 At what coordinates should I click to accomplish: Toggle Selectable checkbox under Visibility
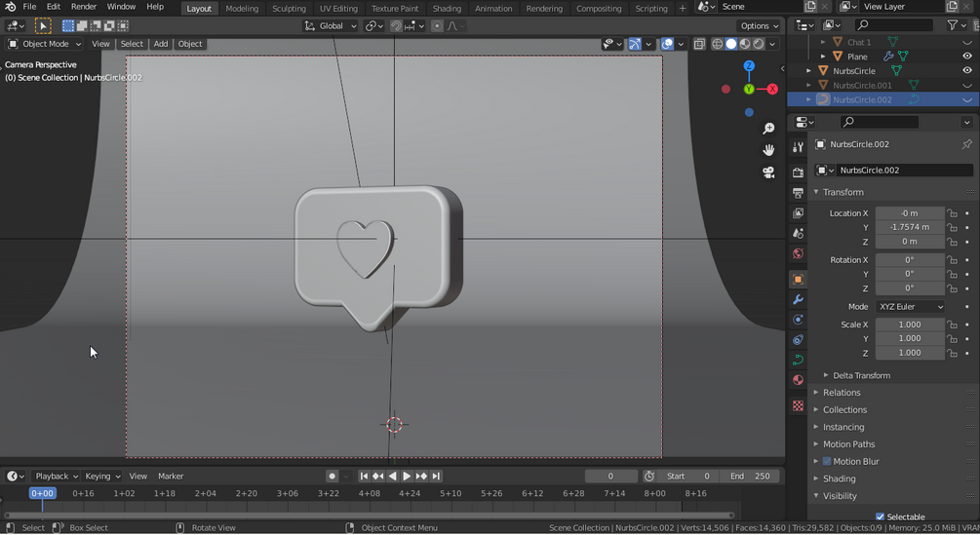[880, 516]
